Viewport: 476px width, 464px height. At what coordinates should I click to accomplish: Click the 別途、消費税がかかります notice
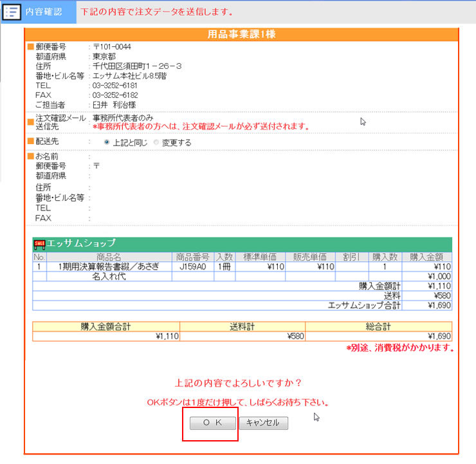click(400, 348)
